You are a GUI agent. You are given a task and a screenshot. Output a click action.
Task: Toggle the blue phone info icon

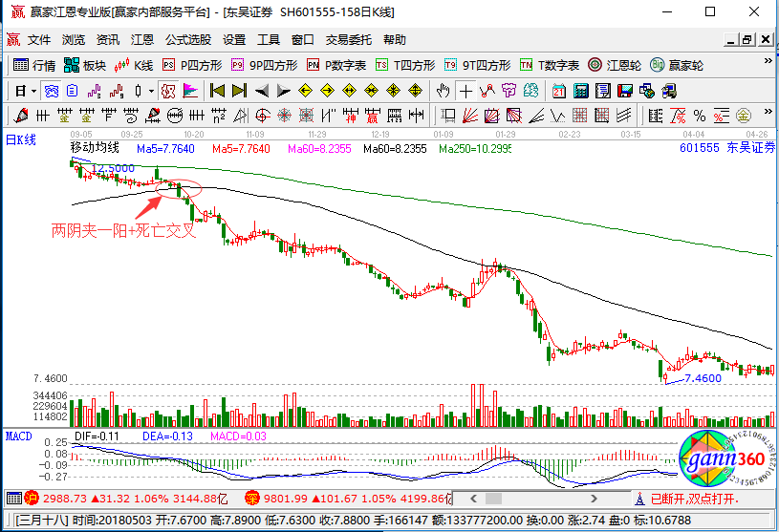coord(52,92)
